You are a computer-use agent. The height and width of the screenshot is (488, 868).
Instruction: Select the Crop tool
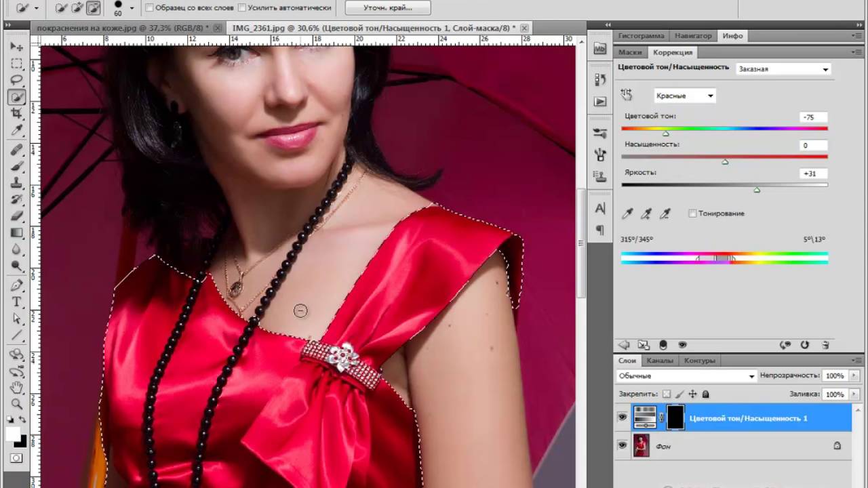coord(17,114)
